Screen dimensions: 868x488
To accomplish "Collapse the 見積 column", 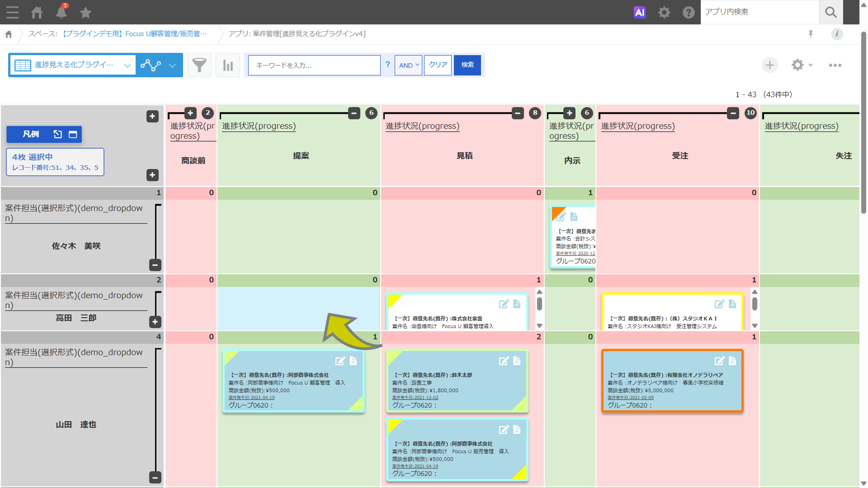I will click(518, 113).
